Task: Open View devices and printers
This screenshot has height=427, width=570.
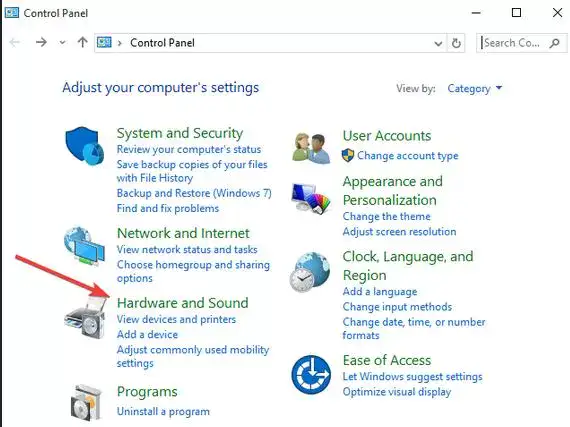Action: pos(176,319)
